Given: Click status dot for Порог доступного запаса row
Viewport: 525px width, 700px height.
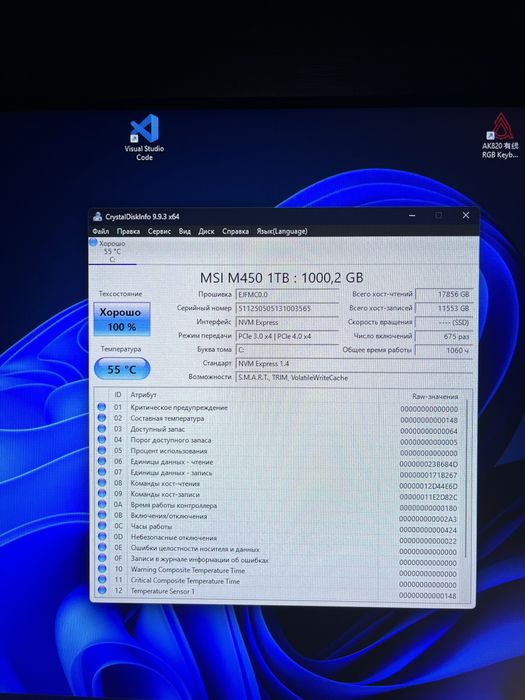Looking at the screenshot, I should coord(102,440).
